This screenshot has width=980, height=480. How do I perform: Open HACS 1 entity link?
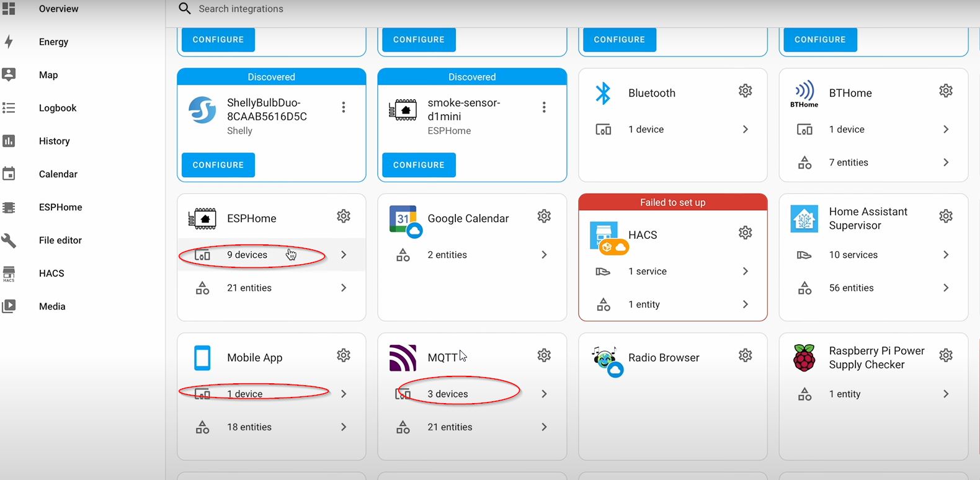pos(673,304)
